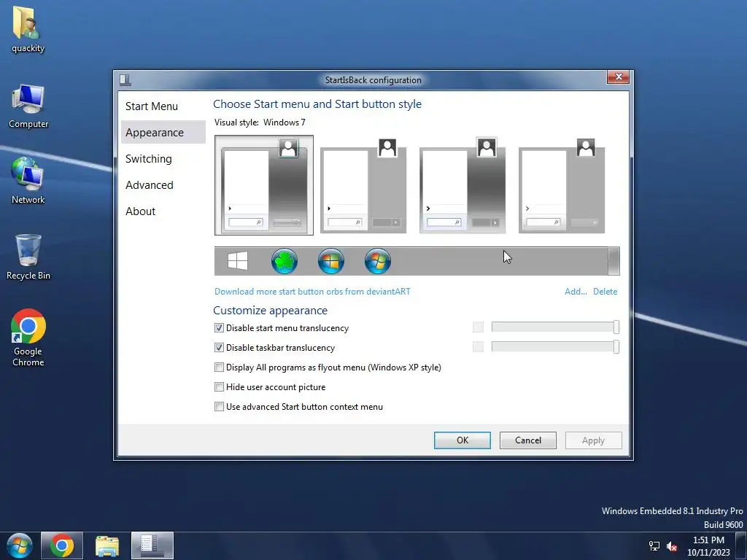Viewport: 747px width, 560px height.
Task: Select the Google Chrome desktop shortcut
Action: (x=28, y=338)
